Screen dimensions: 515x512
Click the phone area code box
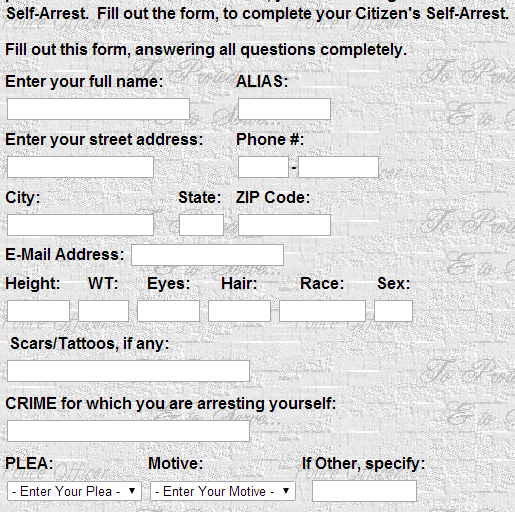point(263,167)
